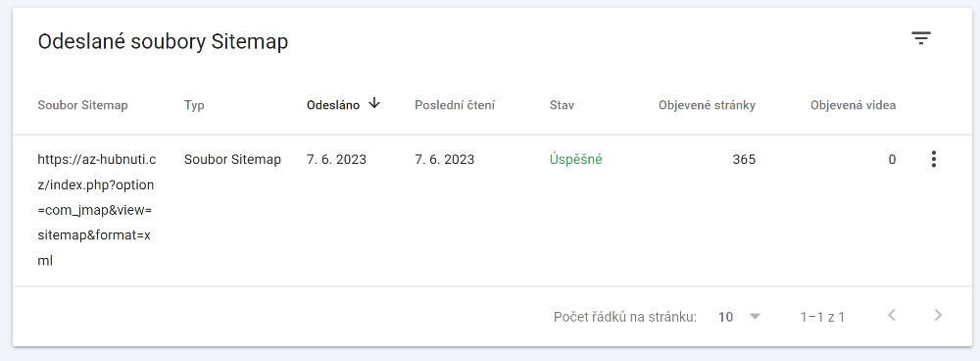The width and height of the screenshot is (980, 361).
Task: Click the 1–1 z 1 pagination label
Action: point(822,317)
